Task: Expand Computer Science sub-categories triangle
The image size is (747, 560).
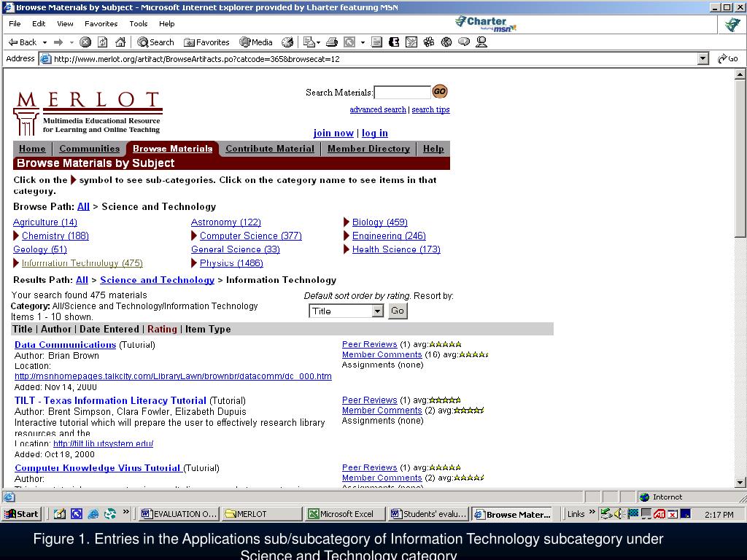Action: [x=194, y=236]
